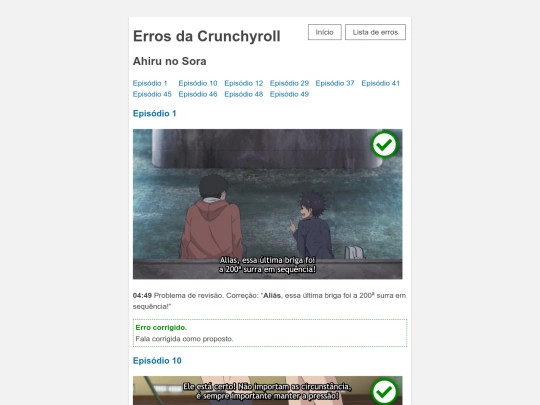Choose the Episódio 49 link

pyautogui.click(x=289, y=94)
